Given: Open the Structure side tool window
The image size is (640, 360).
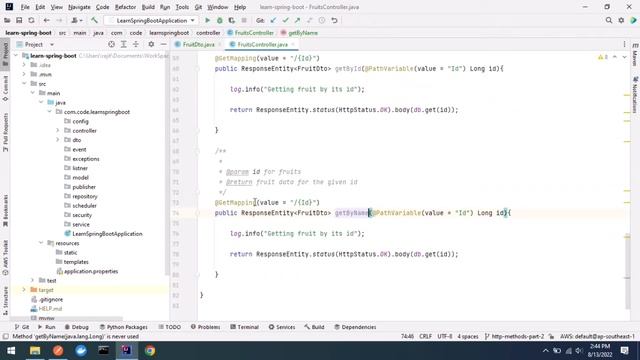Looking at the screenshot, I should pyautogui.click(x=5, y=301).
